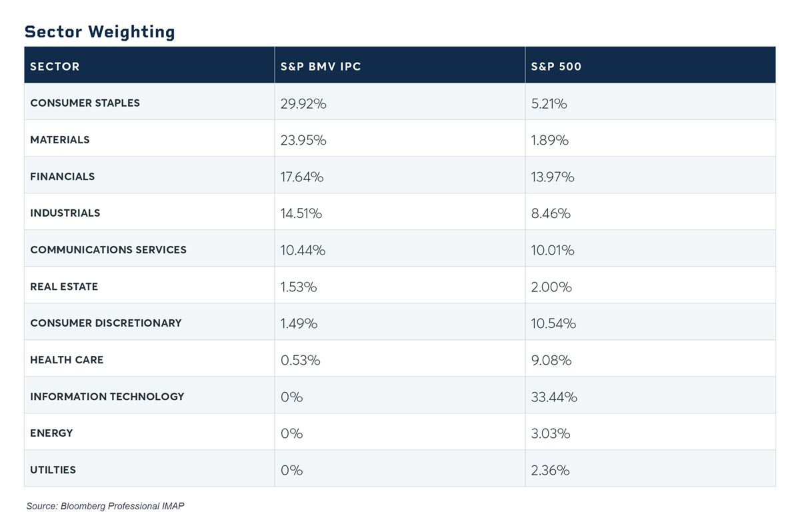
Task: Click the 1.89% Materials S&P 500 value
Action: (x=550, y=140)
